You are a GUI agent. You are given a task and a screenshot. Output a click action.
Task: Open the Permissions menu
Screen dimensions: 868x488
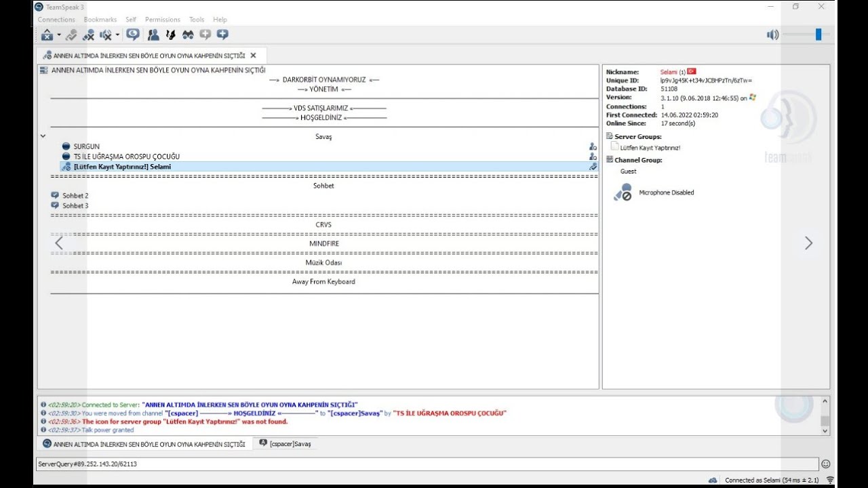(x=163, y=20)
